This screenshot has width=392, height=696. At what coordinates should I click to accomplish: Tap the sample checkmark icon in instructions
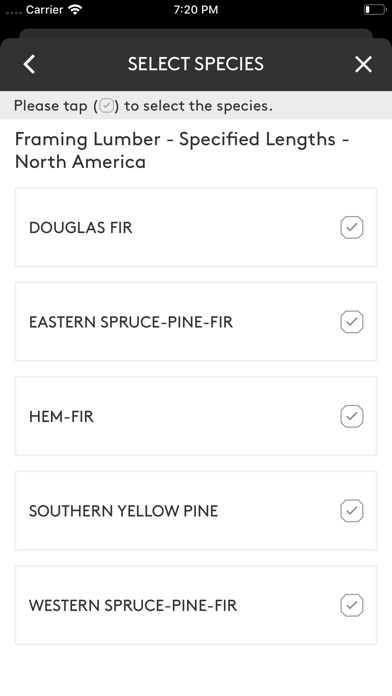coord(107,106)
